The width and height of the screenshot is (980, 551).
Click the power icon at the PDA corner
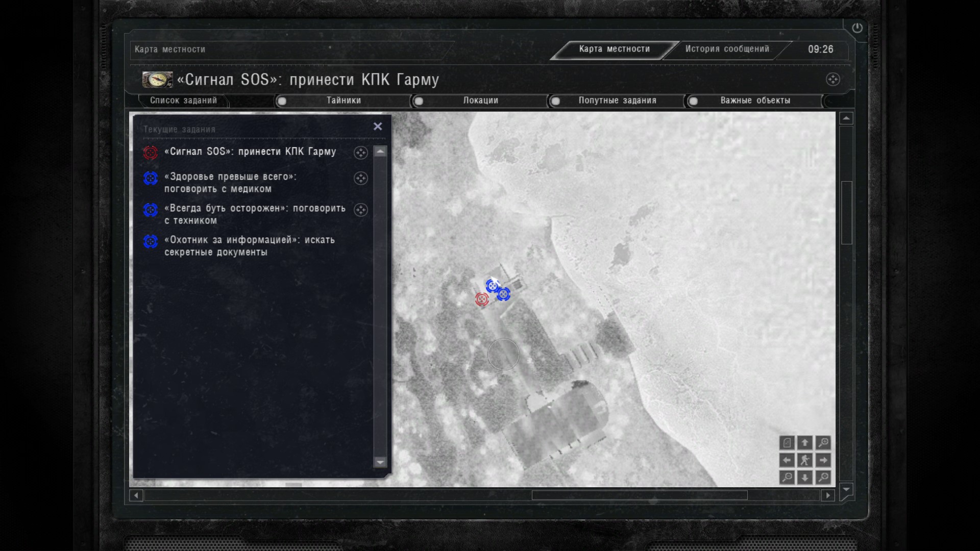857,28
